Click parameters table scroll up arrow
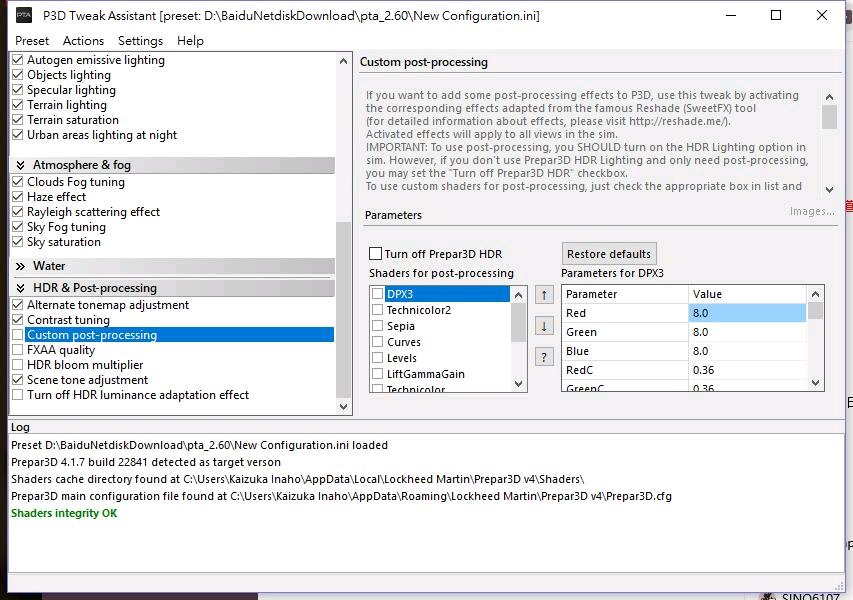Screen dimensions: 853x600 click(x=815, y=294)
